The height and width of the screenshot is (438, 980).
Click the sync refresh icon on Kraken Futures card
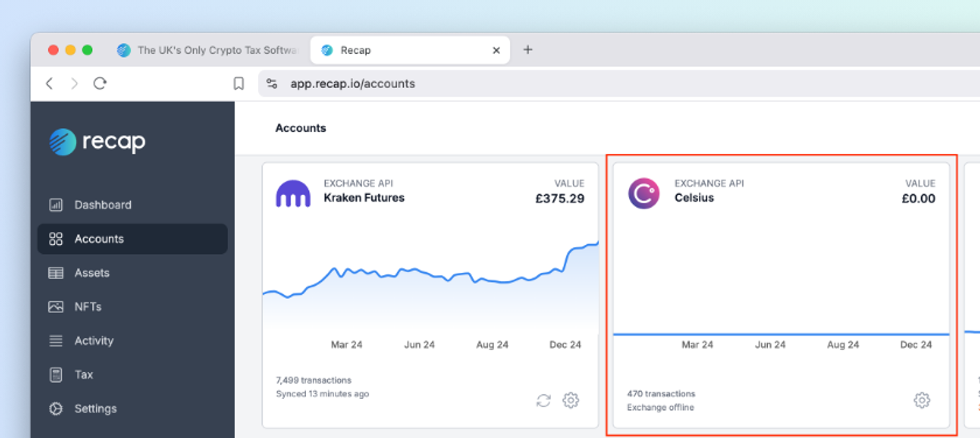click(x=544, y=401)
